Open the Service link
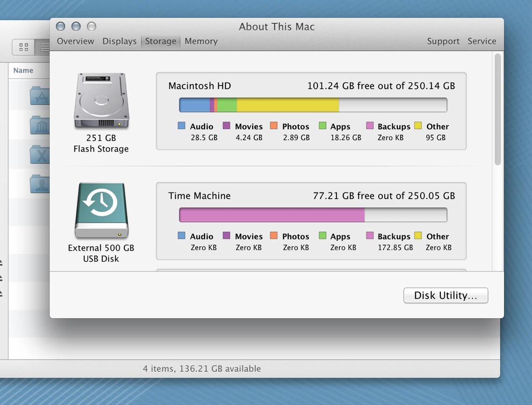 (482, 42)
